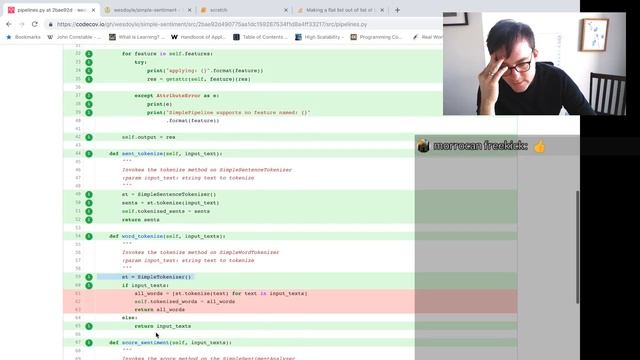
Task: Click hit badge beside 'def sent_tokenize' line
Action: 89,154
